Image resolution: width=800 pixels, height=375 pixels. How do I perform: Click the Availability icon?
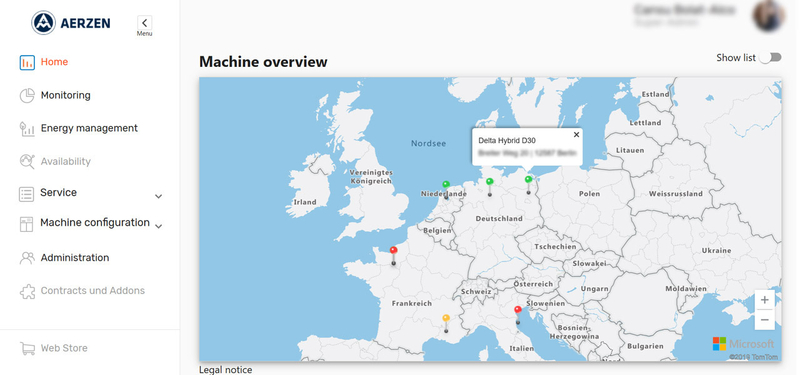coord(27,162)
